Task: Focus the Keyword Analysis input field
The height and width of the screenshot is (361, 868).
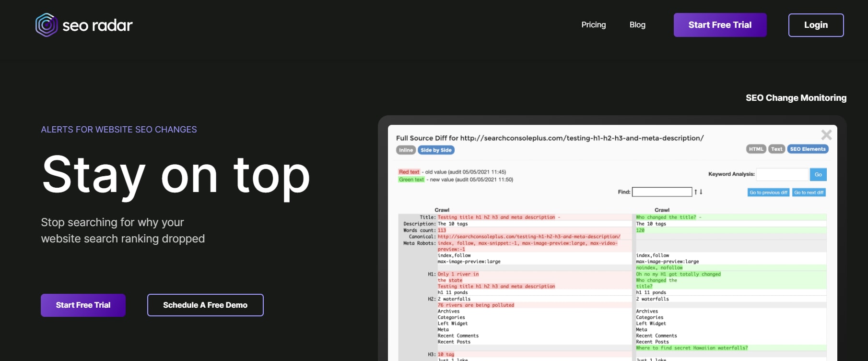Action: pyautogui.click(x=783, y=175)
